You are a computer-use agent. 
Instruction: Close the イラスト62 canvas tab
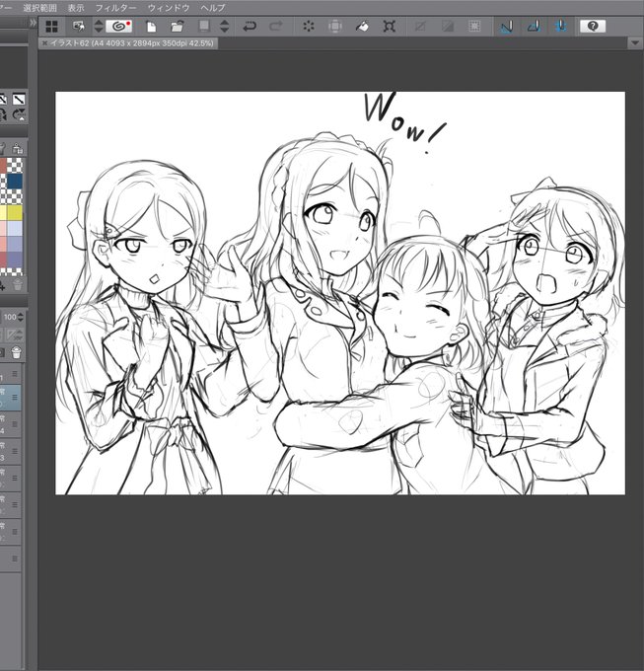tap(44, 43)
